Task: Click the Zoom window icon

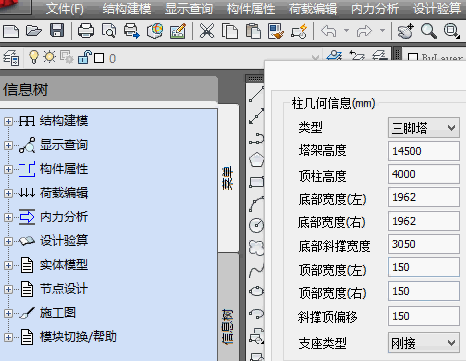Action: click(x=452, y=31)
